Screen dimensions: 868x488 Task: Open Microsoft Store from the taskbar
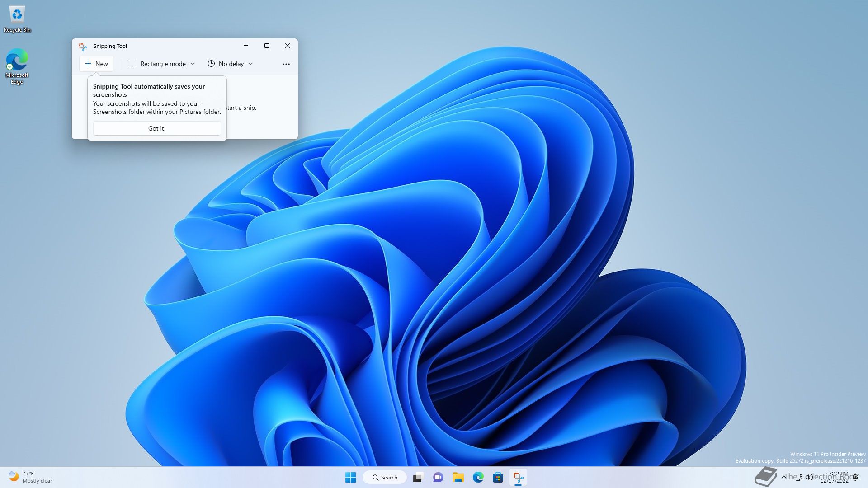click(498, 477)
